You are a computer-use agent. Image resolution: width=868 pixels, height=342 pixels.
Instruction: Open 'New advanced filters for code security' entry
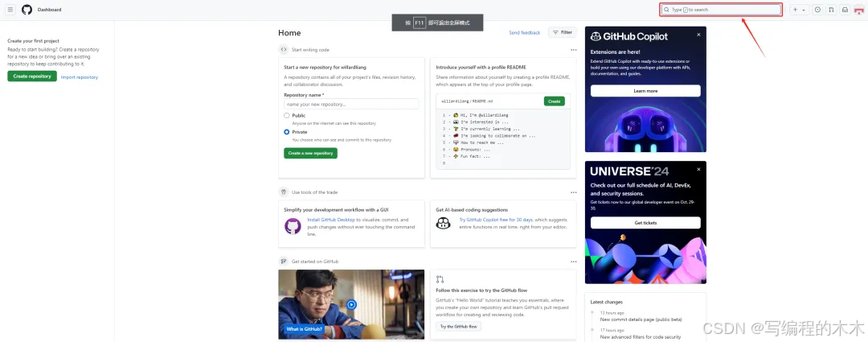[641, 337]
